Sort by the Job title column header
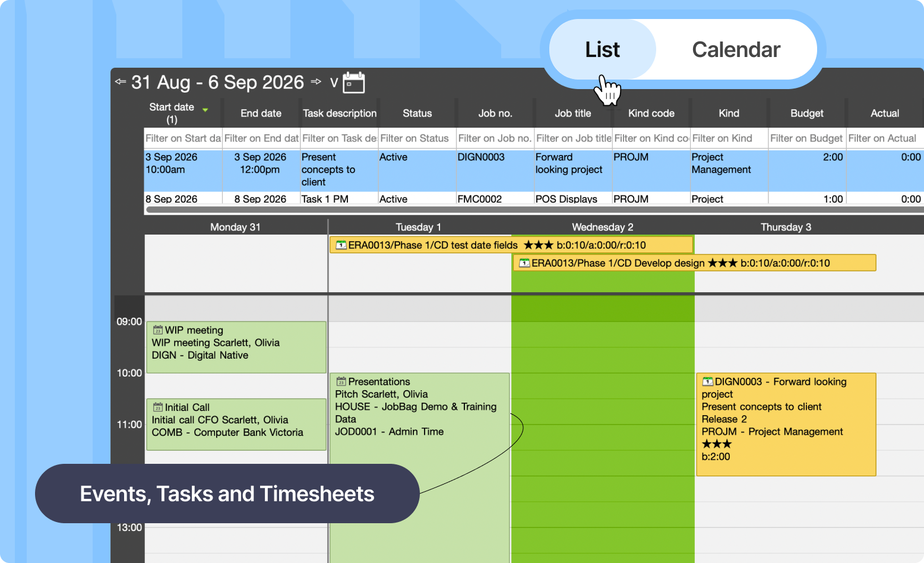Screen dimensions: 924x563 tap(573, 113)
